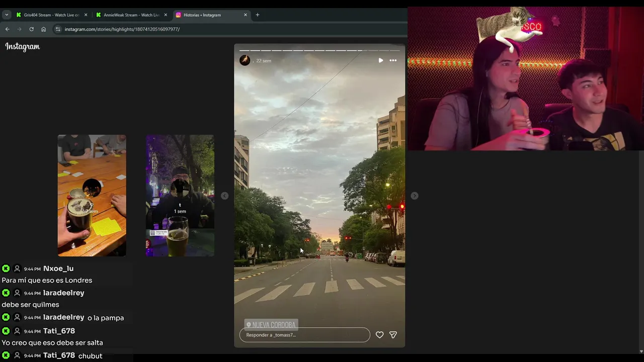
Task: Click message debe ser quilmes
Action: (x=30, y=305)
